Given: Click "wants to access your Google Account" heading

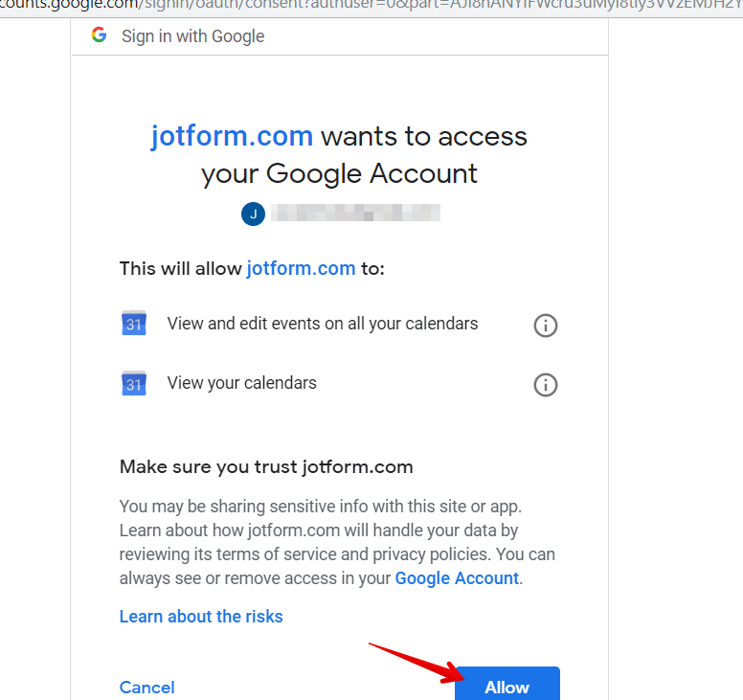Looking at the screenshot, I should [x=339, y=155].
